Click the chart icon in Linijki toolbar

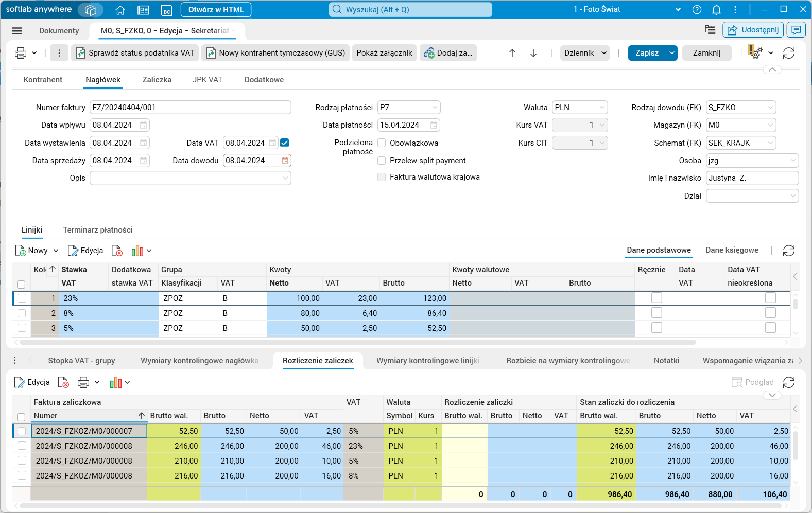coord(137,251)
